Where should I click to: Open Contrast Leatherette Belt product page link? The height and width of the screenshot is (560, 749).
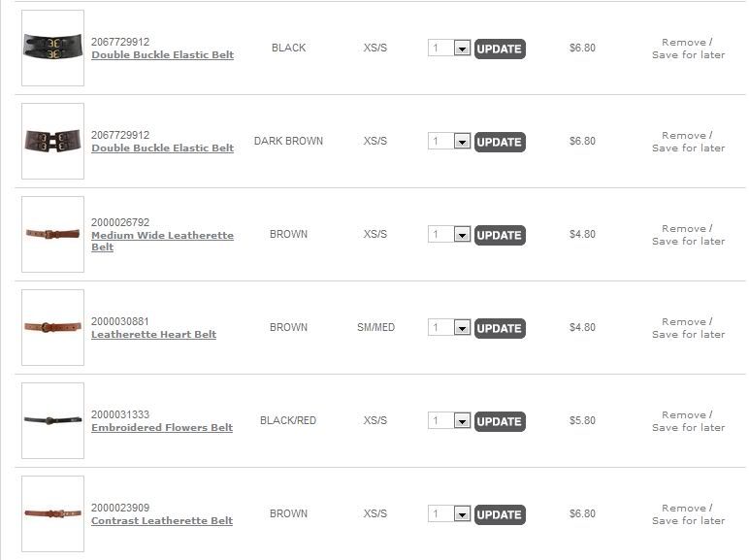(x=162, y=521)
